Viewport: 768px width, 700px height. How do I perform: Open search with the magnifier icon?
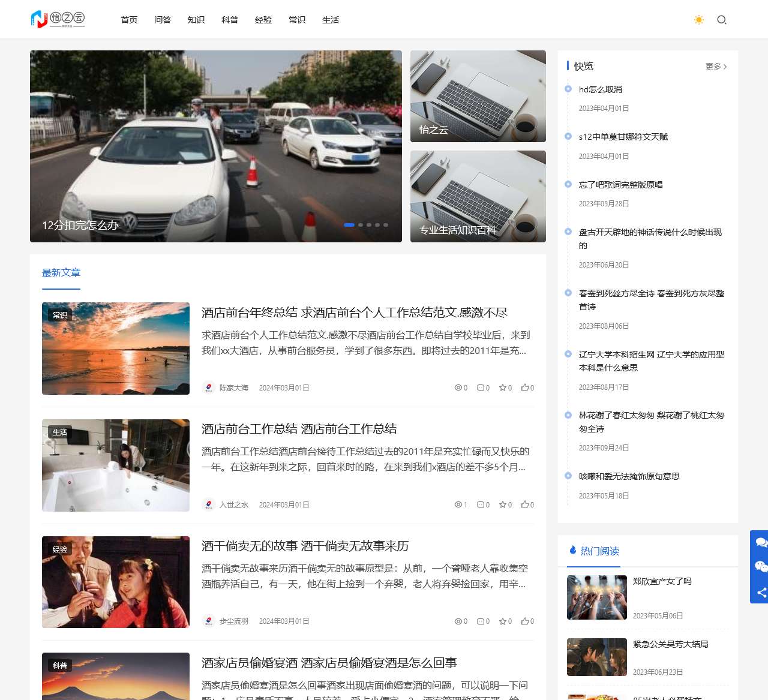[722, 20]
